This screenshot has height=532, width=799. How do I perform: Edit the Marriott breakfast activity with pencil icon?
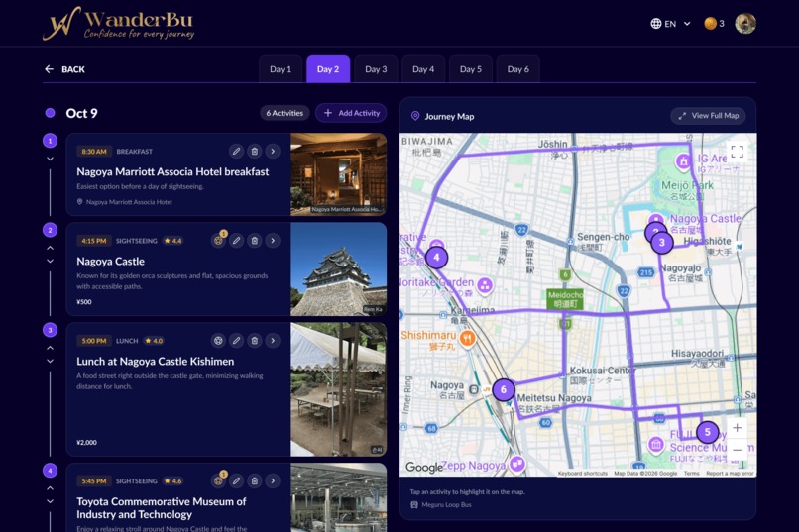pos(236,152)
